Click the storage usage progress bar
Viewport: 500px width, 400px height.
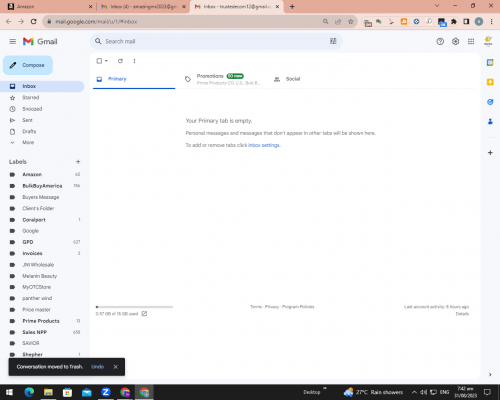pyautogui.click(x=134, y=307)
